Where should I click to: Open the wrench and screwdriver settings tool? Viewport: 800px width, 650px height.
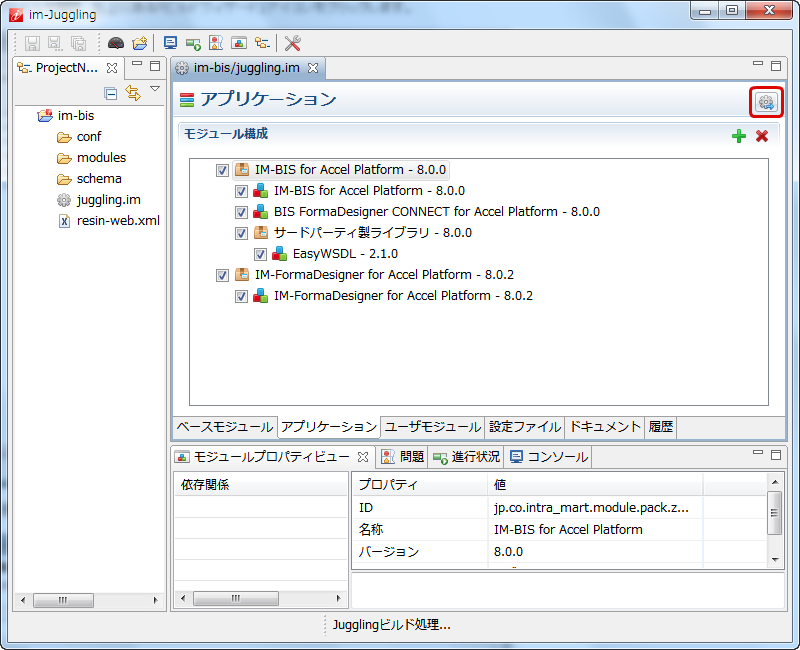point(292,43)
